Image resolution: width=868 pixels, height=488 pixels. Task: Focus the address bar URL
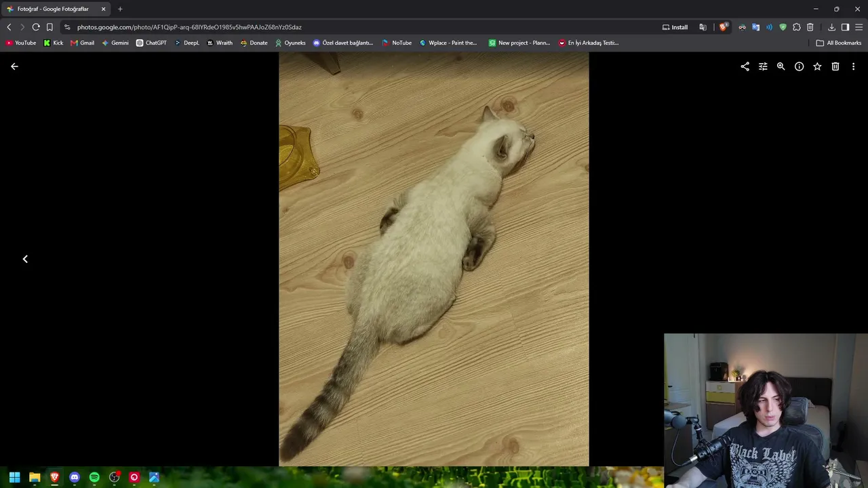189,27
